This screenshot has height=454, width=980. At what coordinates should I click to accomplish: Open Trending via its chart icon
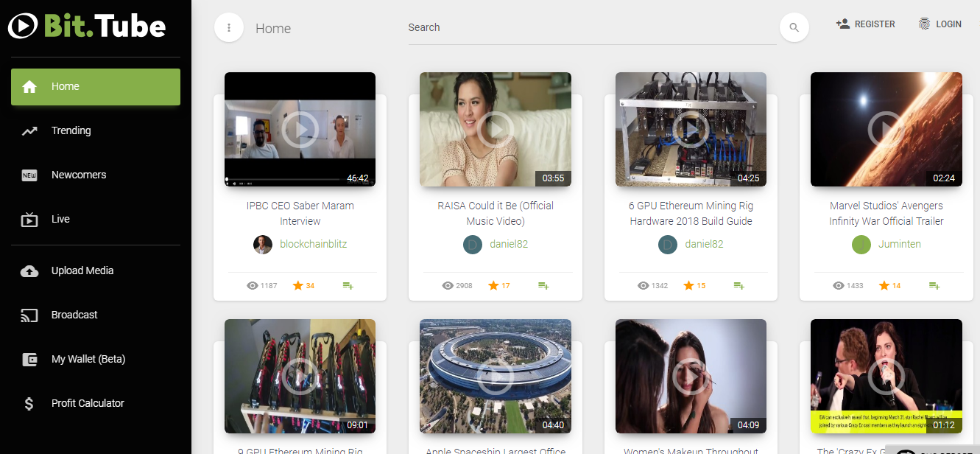(x=29, y=130)
